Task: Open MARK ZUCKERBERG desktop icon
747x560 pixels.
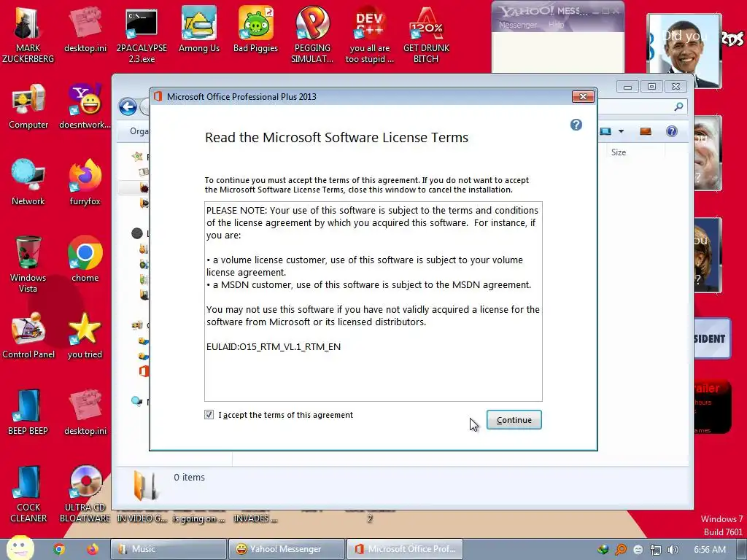Action: click(28, 34)
